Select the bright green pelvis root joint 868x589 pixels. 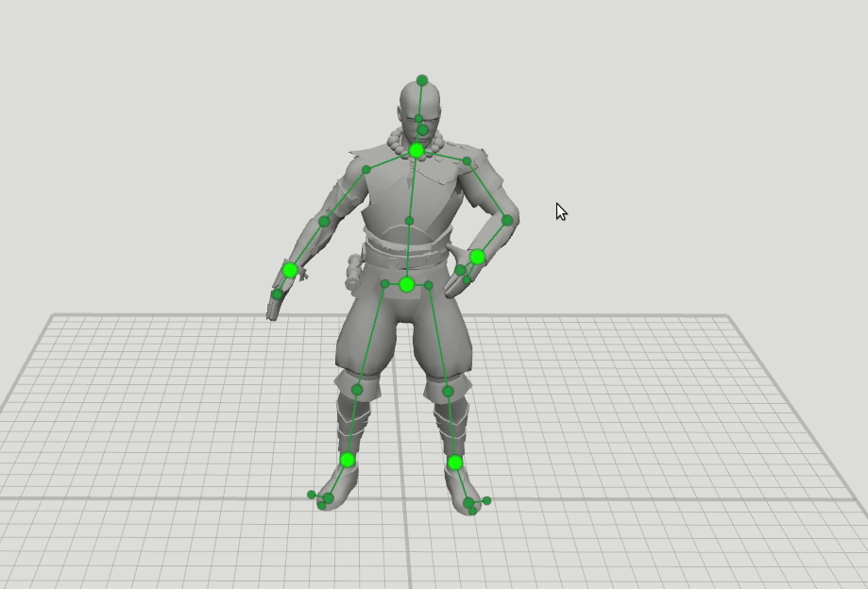point(406,284)
